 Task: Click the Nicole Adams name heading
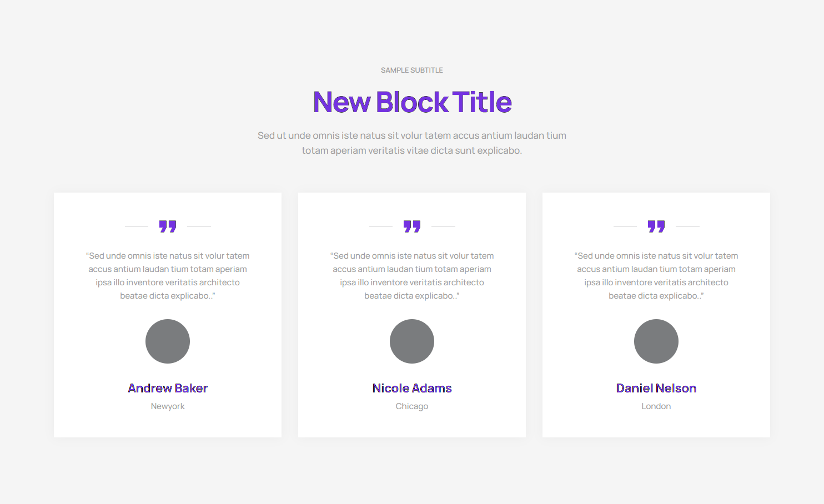(412, 388)
